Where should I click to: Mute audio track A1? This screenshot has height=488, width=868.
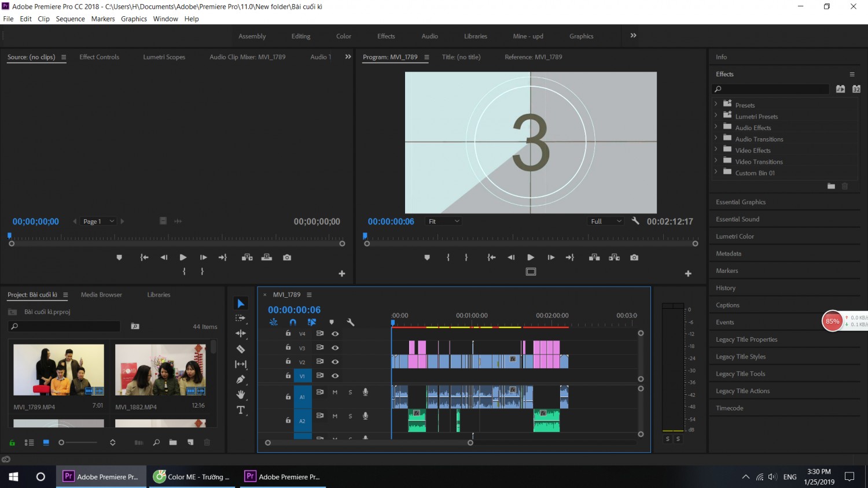pos(334,392)
